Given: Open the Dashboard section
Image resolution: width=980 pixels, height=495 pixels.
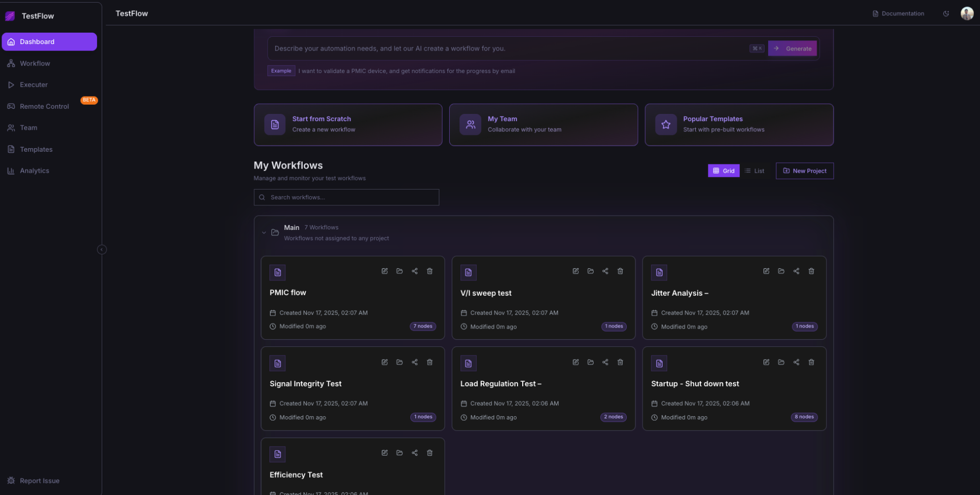Looking at the screenshot, I should [37, 41].
